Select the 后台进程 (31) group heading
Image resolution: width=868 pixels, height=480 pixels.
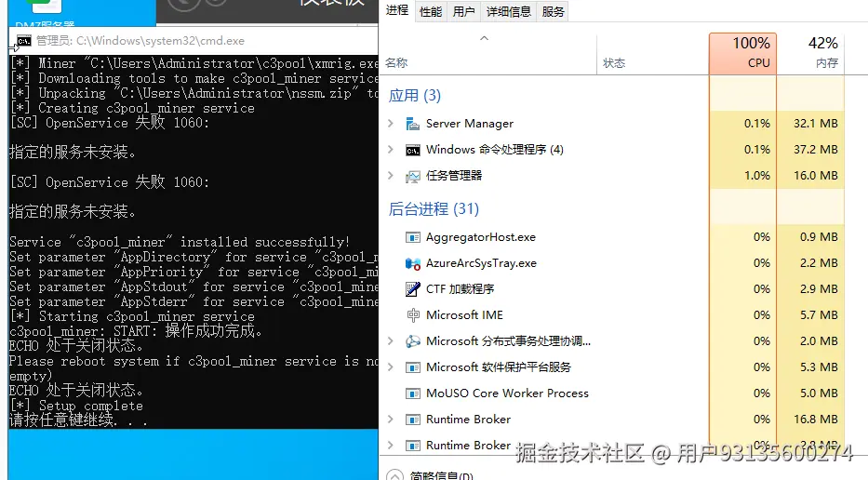[x=434, y=209]
